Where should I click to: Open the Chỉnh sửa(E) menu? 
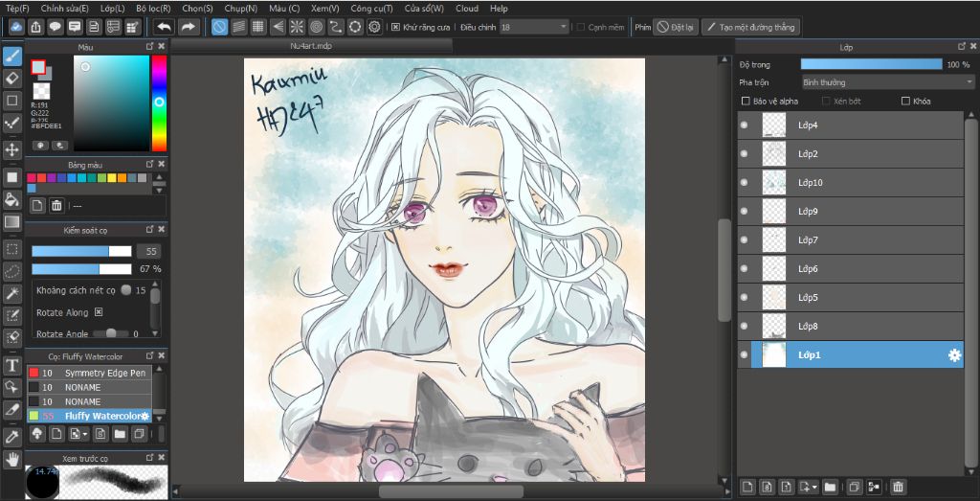pyautogui.click(x=64, y=9)
